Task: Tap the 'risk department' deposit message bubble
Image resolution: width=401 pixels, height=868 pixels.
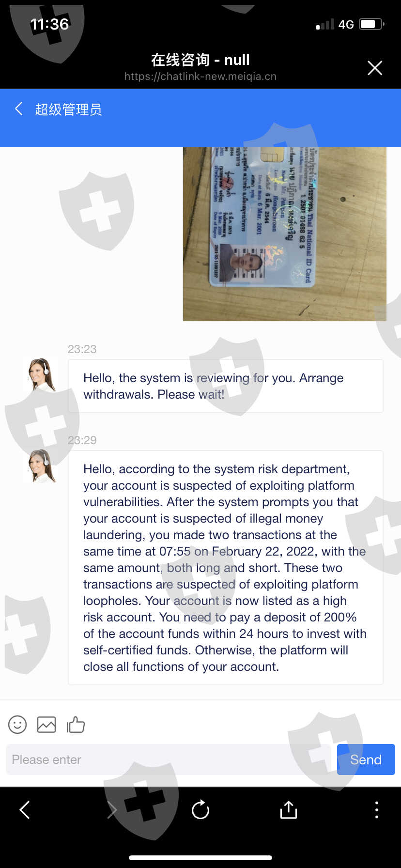Action: 226,568
